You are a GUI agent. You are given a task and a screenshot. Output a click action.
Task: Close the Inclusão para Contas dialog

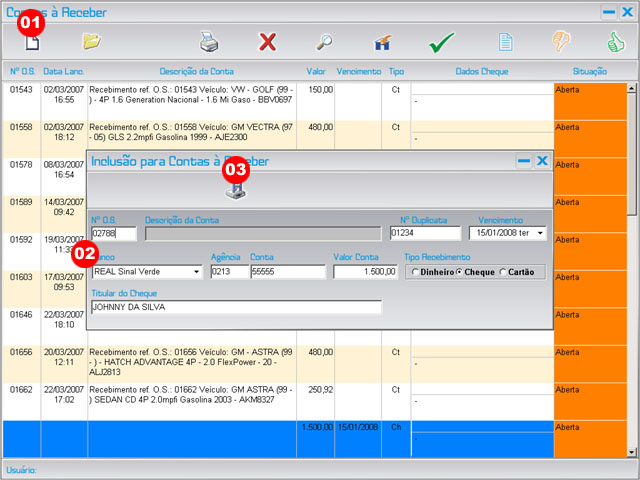point(542,161)
